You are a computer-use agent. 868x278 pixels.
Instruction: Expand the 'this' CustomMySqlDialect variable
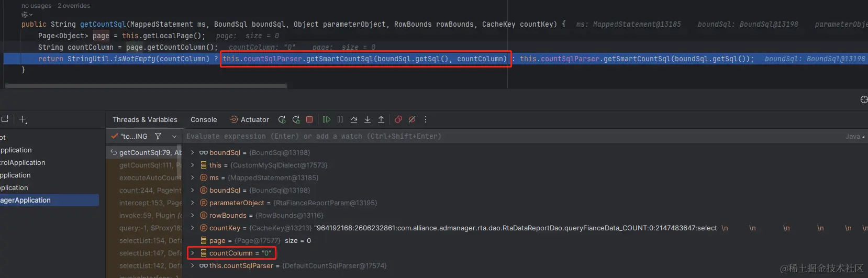(x=193, y=165)
